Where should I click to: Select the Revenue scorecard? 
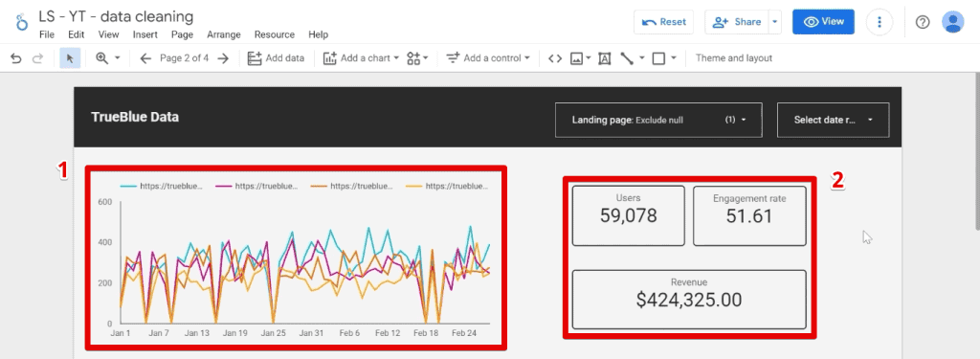(689, 300)
